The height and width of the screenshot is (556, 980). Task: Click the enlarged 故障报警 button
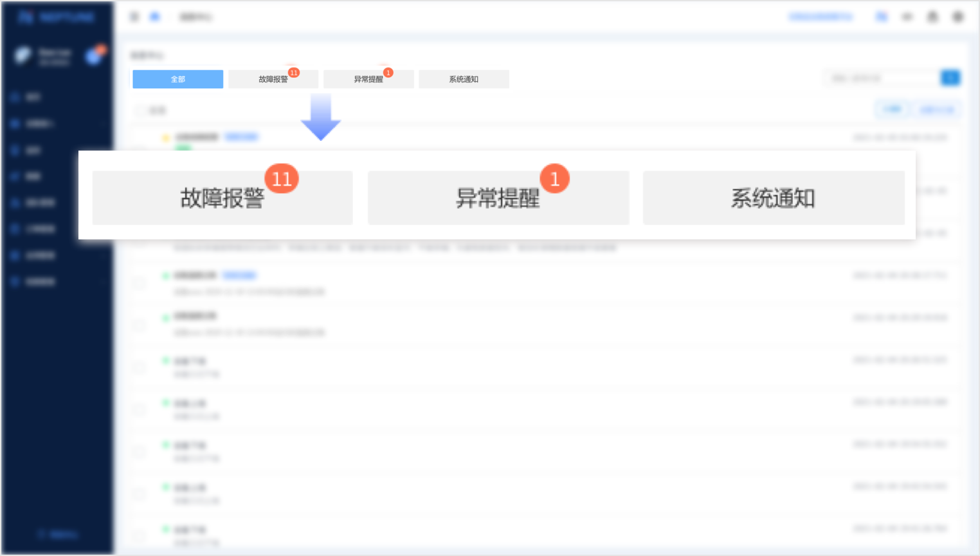(x=222, y=198)
